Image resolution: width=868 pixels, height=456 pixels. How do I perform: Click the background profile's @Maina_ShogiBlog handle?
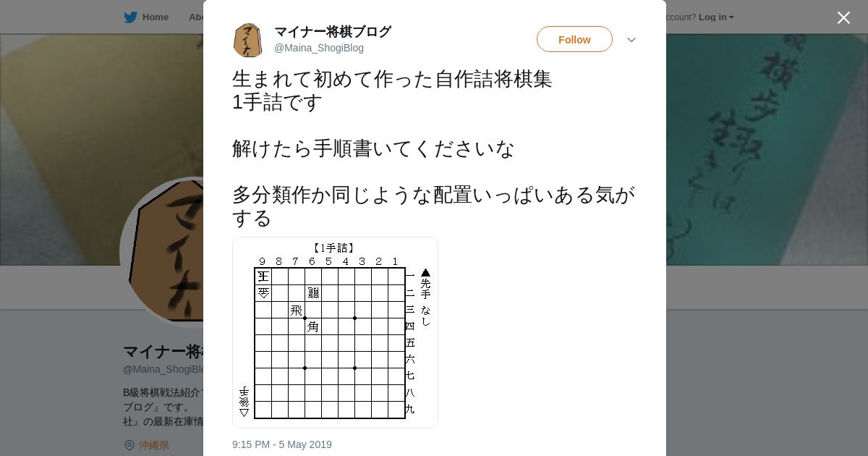pos(163,369)
